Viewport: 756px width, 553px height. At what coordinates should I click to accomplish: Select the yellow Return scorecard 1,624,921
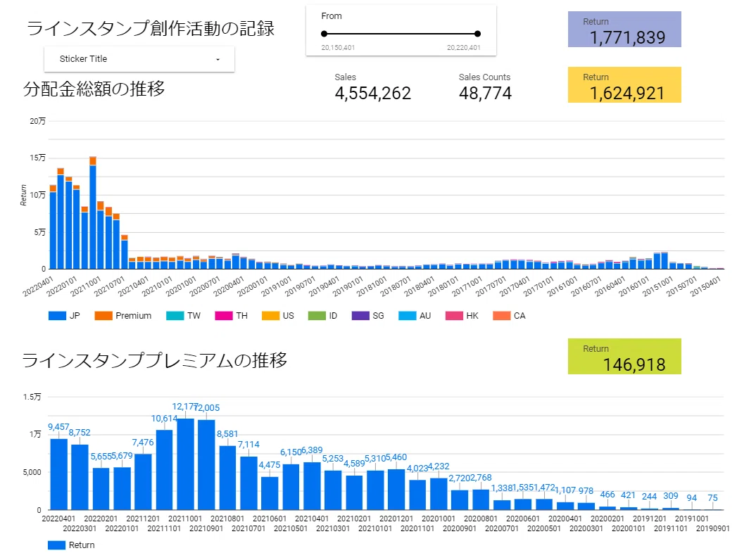[x=624, y=85]
